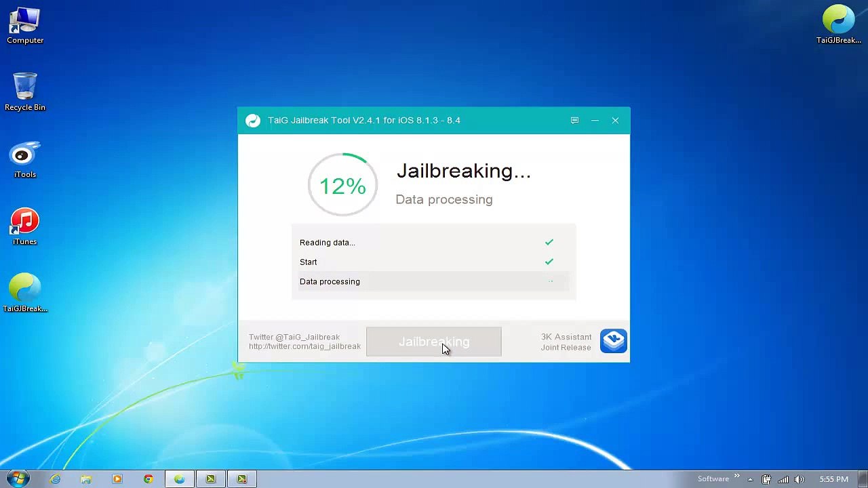Select the iTools desktop icon

[x=25, y=160]
